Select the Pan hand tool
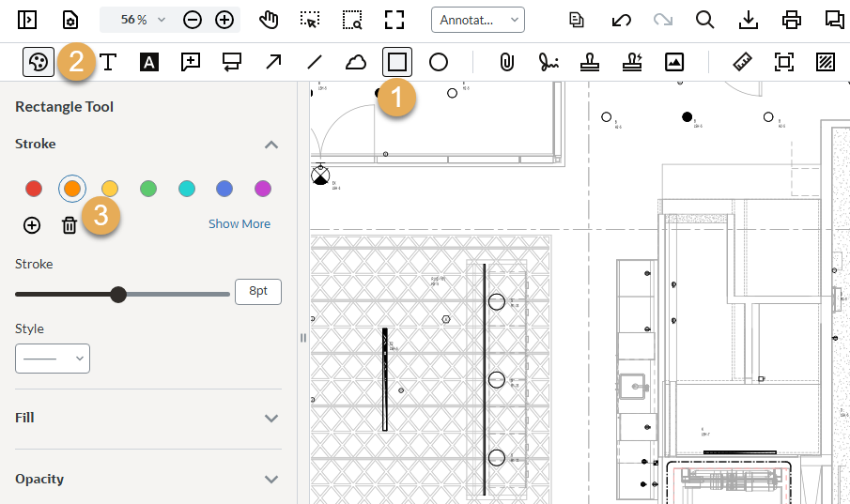The image size is (850, 504). (270, 20)
